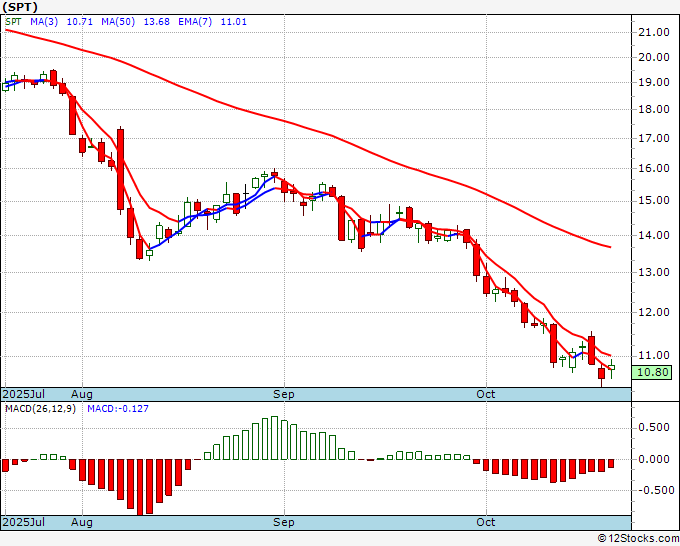Image resolution: width=680 pixels, height=546 pixels.
Task: Click Aug on the MACD date axis
Action: coord(82,522)
